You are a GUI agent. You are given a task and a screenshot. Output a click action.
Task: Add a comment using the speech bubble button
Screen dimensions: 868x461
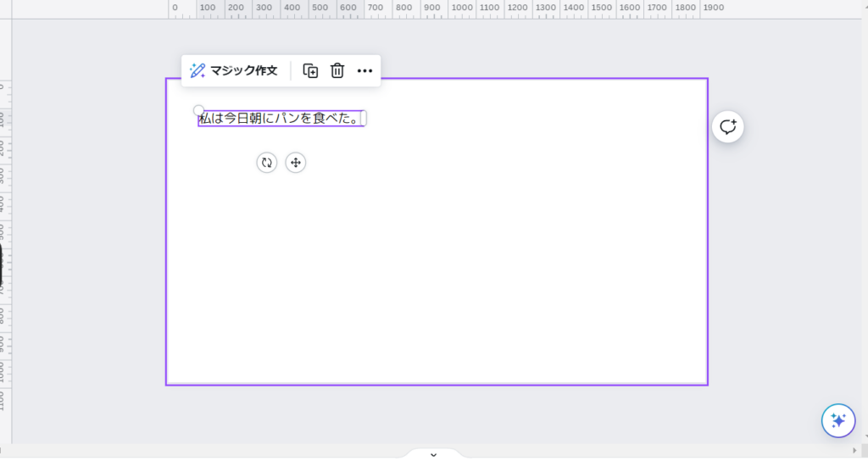pos(728,127)
